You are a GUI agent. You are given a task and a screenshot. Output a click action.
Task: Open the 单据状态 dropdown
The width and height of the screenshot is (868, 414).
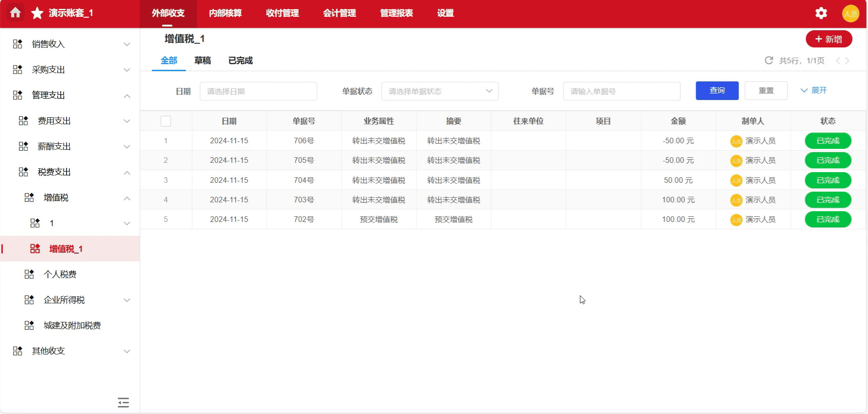pos(440,91)
